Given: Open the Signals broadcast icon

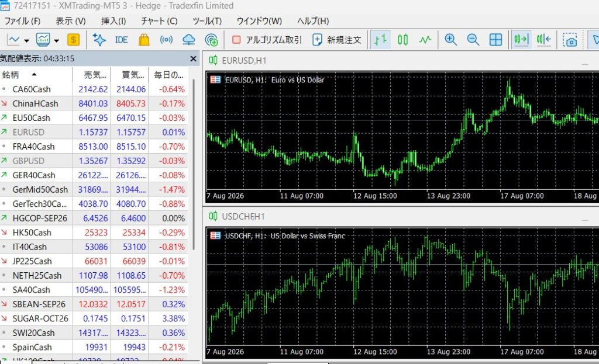Looking at the screenshot, I should [166, 40].
